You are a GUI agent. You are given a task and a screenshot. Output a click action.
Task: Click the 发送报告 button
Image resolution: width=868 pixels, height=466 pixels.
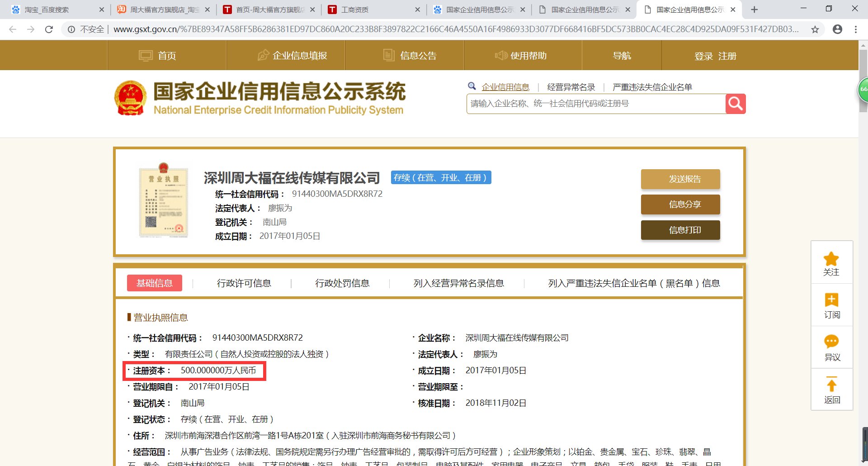click(680, 179)
